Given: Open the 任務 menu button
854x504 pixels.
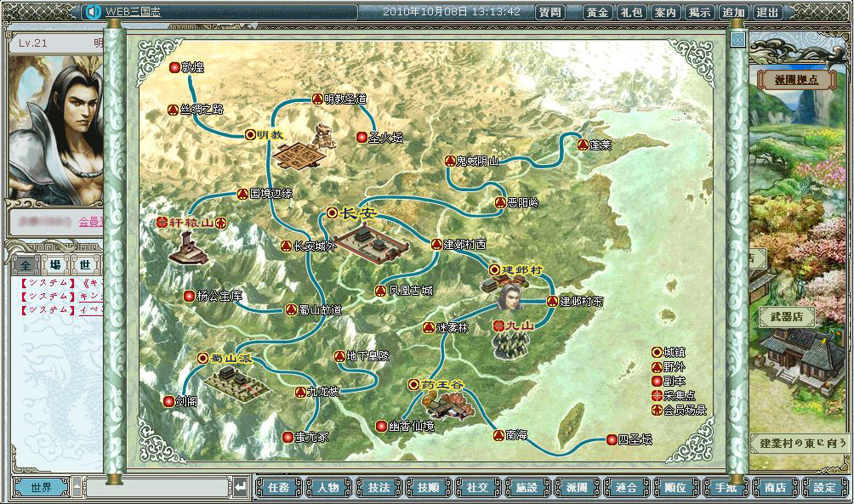Looking at the screenshot, I should pyautogui.click(x=278, y=488).
